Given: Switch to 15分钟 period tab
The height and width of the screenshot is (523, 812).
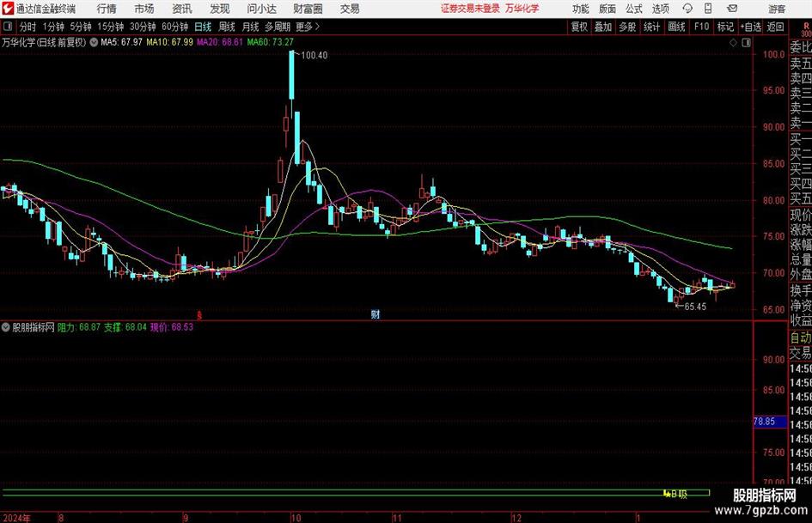Looking at the screenshot, I should pos(111,27).
